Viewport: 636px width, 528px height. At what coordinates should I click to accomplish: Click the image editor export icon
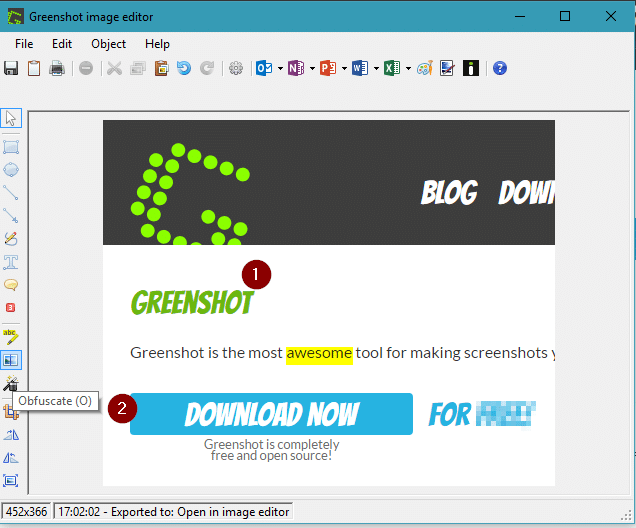[x=447, y=68]
